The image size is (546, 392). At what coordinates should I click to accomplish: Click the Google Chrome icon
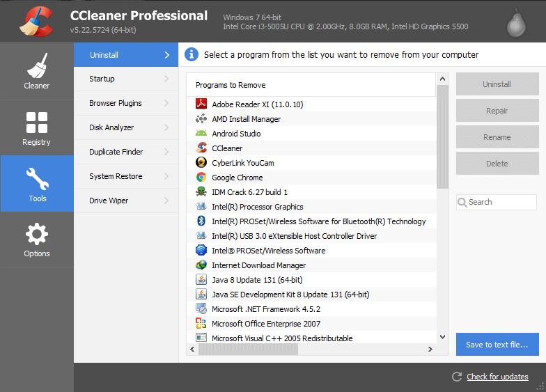click(x=201, y=177)
